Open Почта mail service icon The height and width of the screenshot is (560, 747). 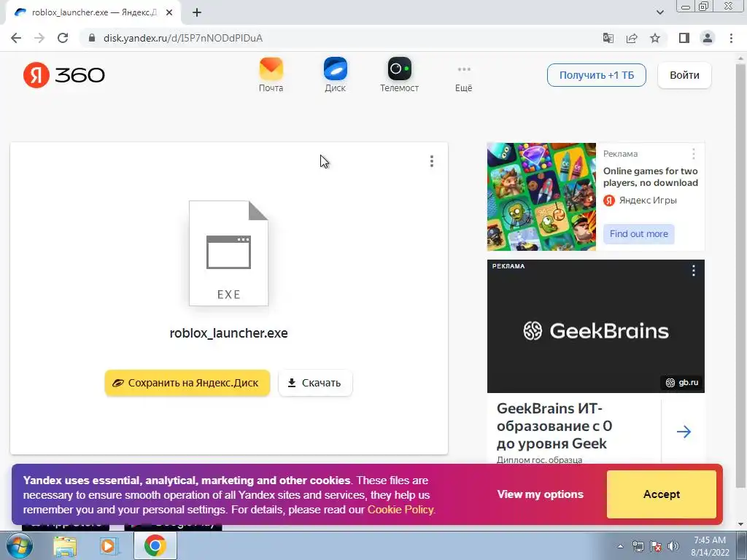(x=271, y=75)
